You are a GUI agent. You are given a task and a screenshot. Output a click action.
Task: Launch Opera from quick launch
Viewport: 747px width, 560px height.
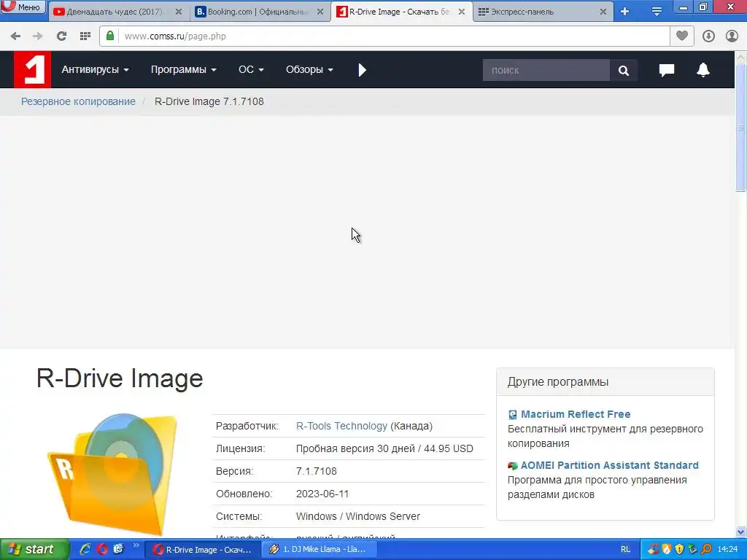point(102,549)
